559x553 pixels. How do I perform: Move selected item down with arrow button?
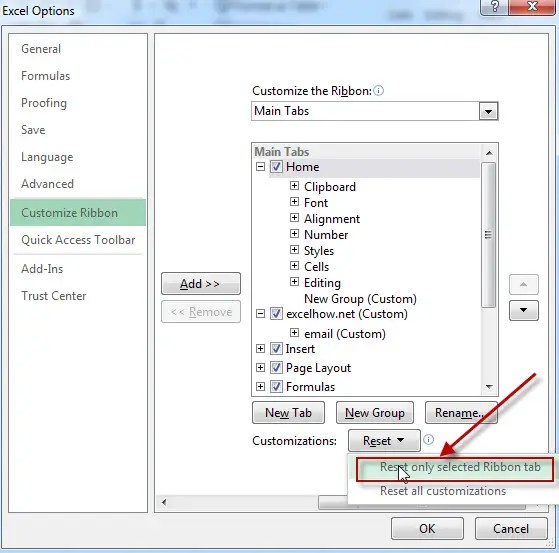523,311
